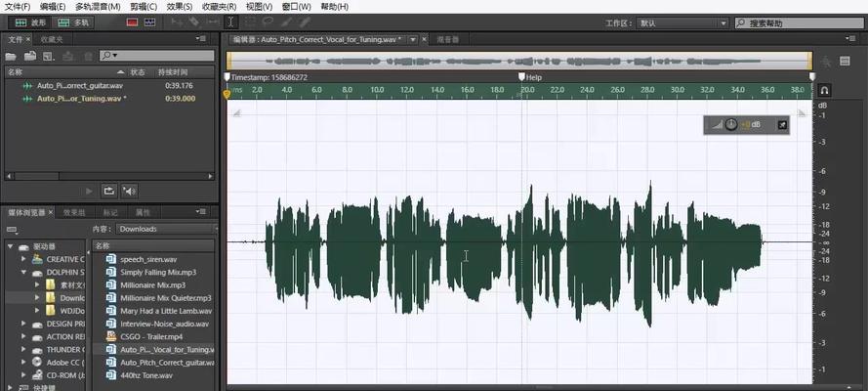Click the HUD pin icon
Viewport: 868px width, 391px height.
tap(782, 124)
